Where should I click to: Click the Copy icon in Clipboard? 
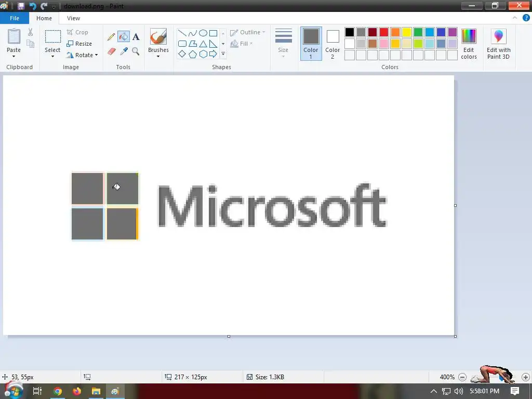[x=31, y=44]
